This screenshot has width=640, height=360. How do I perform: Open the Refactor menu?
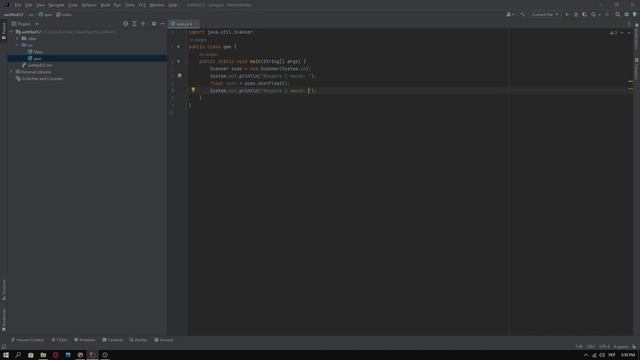(x=89, y=5)
